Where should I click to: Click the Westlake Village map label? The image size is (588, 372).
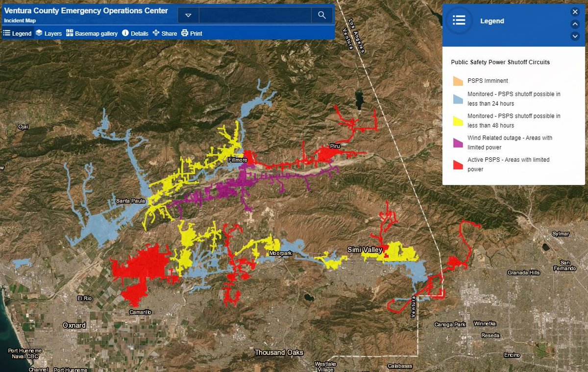(x=325, y=367)
